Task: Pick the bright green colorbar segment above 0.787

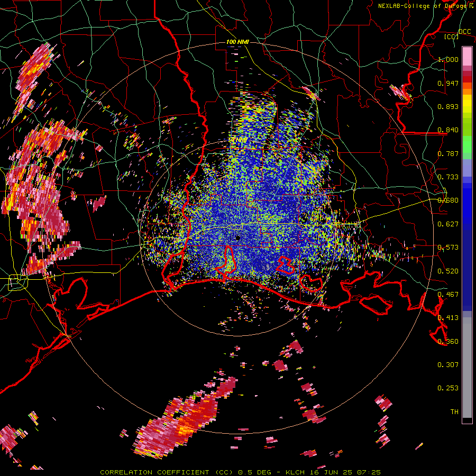Action: 467,144
